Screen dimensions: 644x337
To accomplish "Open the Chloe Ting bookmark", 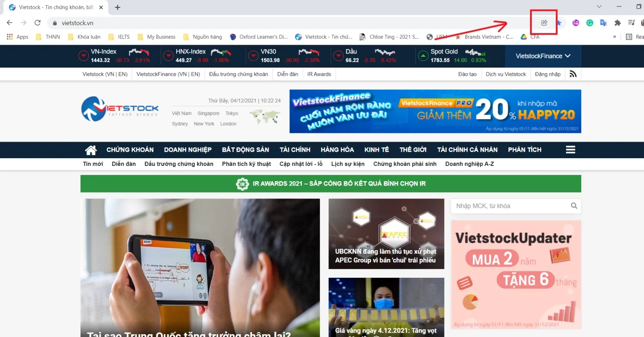I will [x=389, y=37].
